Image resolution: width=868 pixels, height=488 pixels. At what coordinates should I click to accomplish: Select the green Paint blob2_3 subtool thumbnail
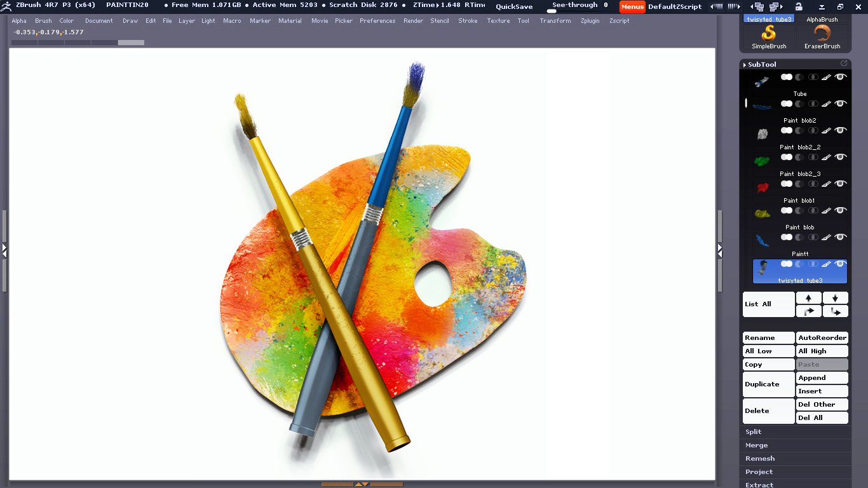[761, 161]
